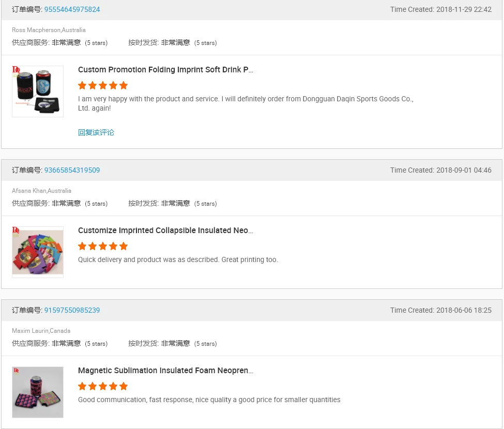Click the black can cooler product thumbnail
This screenshot has height=429, width=504.
point(38,91)
